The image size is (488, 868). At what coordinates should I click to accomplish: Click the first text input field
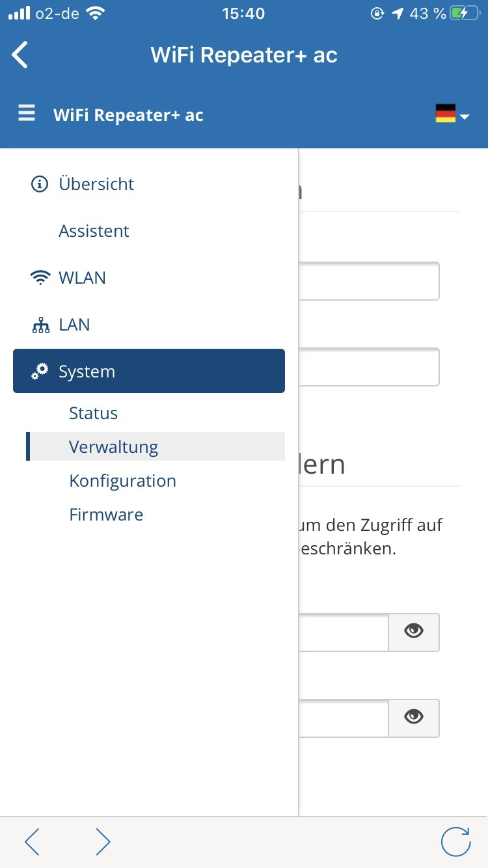coord(370,281)
